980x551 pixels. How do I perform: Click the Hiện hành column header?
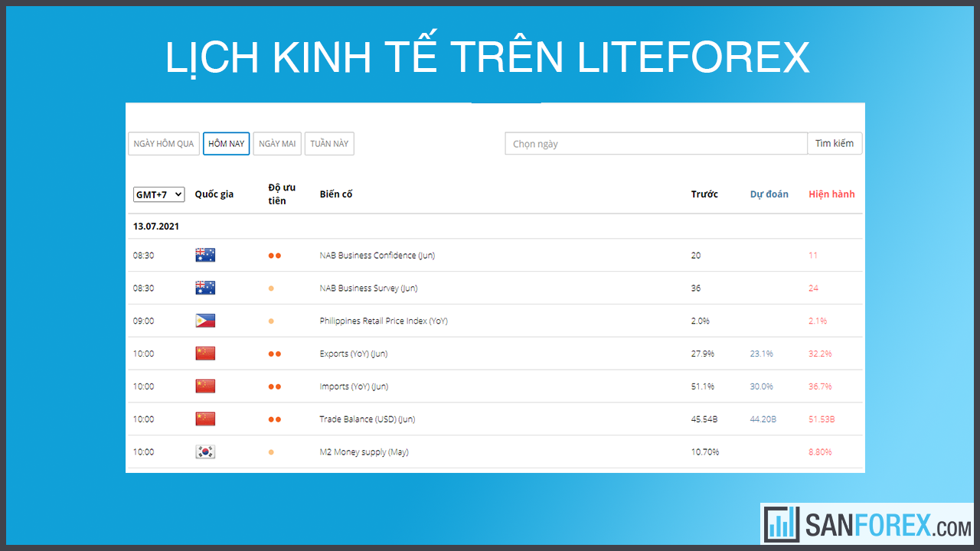tap(831, 194)
